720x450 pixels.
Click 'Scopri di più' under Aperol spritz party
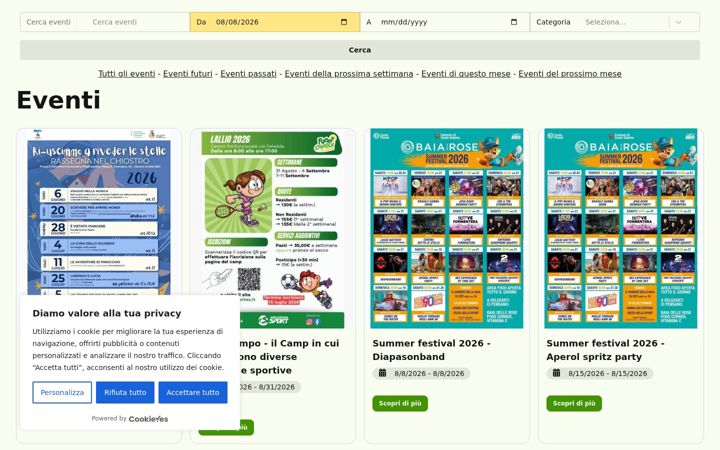pos(574,403)
